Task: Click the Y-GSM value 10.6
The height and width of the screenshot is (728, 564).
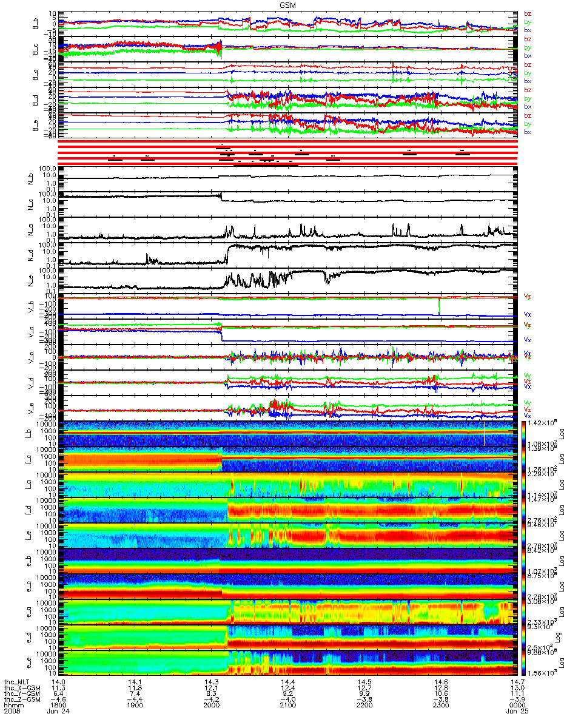Action: tap(441, 694)
